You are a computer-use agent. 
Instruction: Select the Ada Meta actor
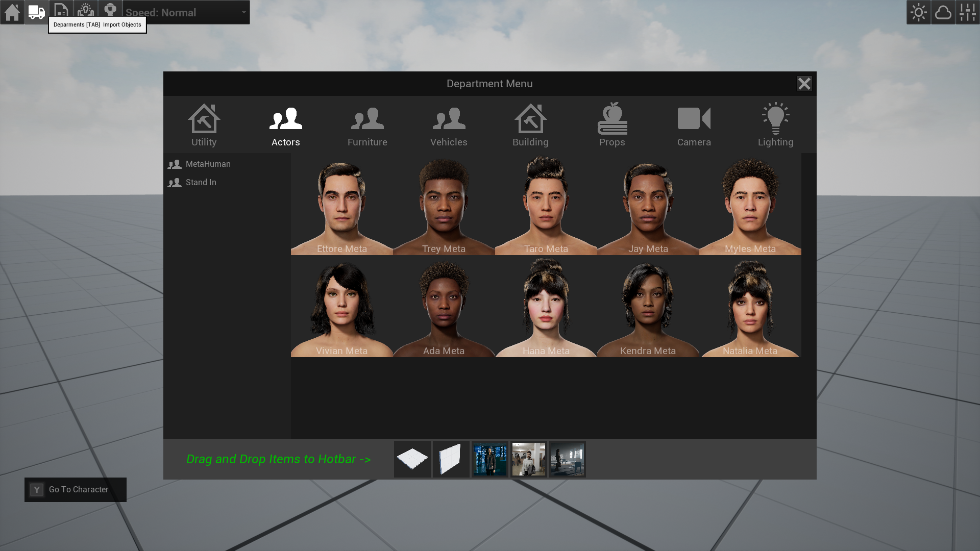pyautogui.click(x=444, y=306)
